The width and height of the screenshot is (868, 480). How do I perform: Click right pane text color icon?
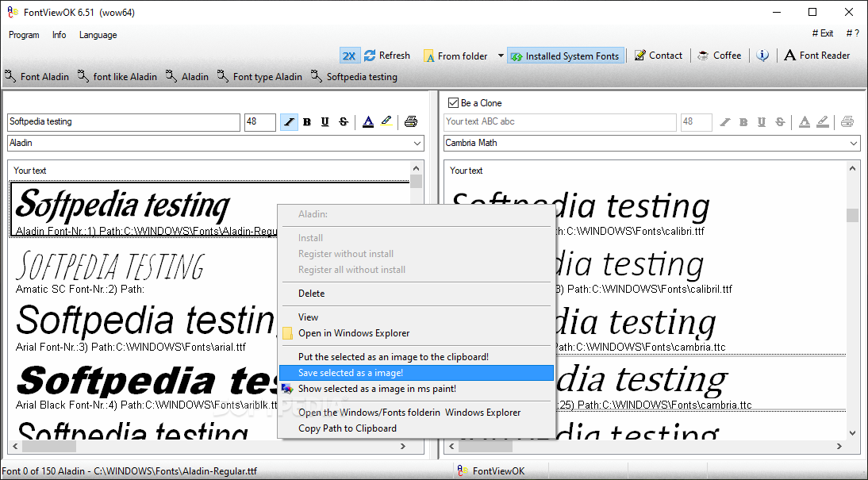[x=805, y=122]
